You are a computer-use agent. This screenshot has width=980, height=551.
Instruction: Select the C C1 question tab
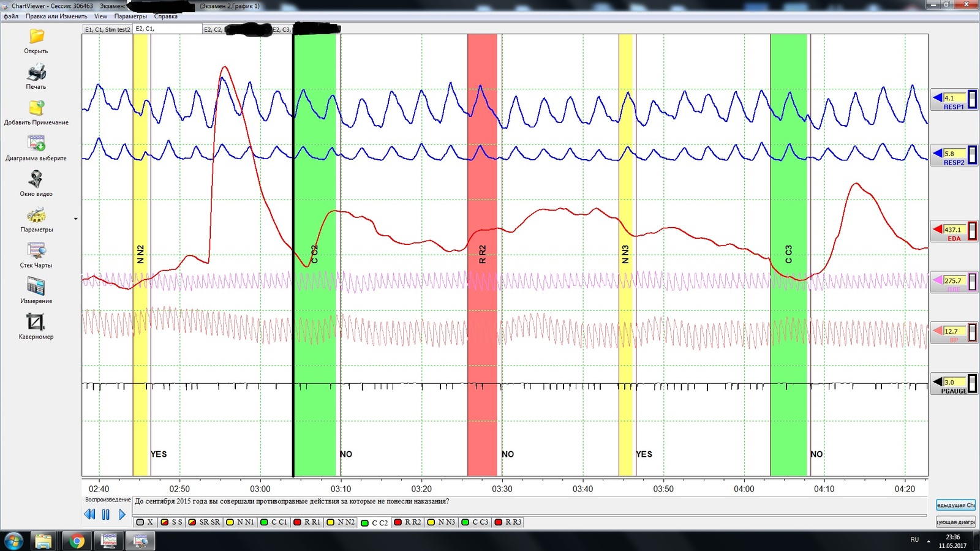[x=274, y=522]
